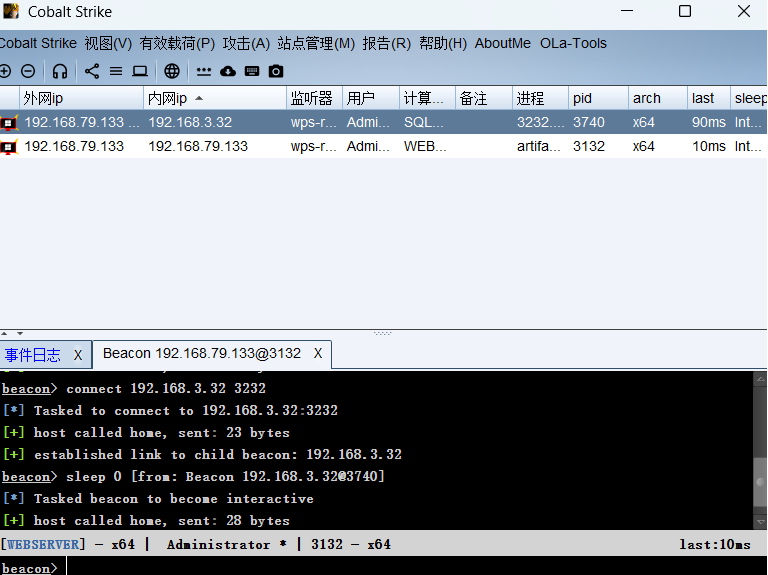
Task: Open listeners via the headphones icon
Action: point(60,72)
